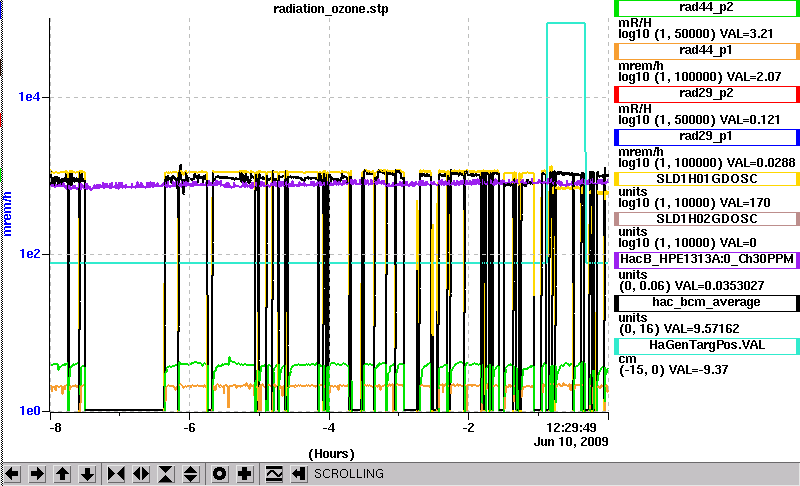Click the SCROLLING status label
The width and height of the screenshot is (800, 486).
348,474
